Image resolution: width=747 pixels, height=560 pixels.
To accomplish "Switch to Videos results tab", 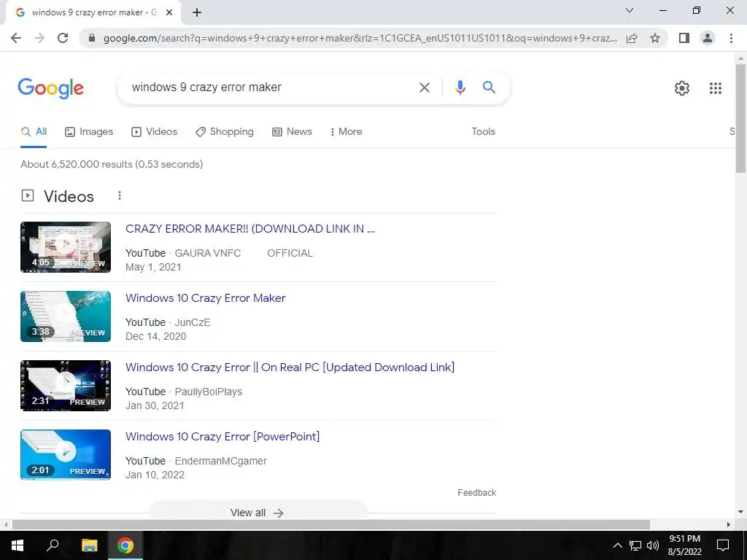I will coord(155,131).
